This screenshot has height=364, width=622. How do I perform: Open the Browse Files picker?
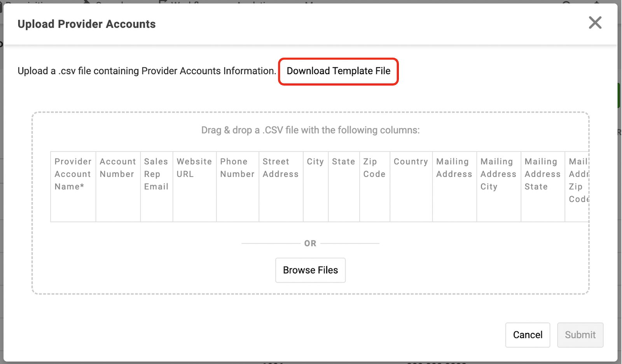[x=310, y=270]
